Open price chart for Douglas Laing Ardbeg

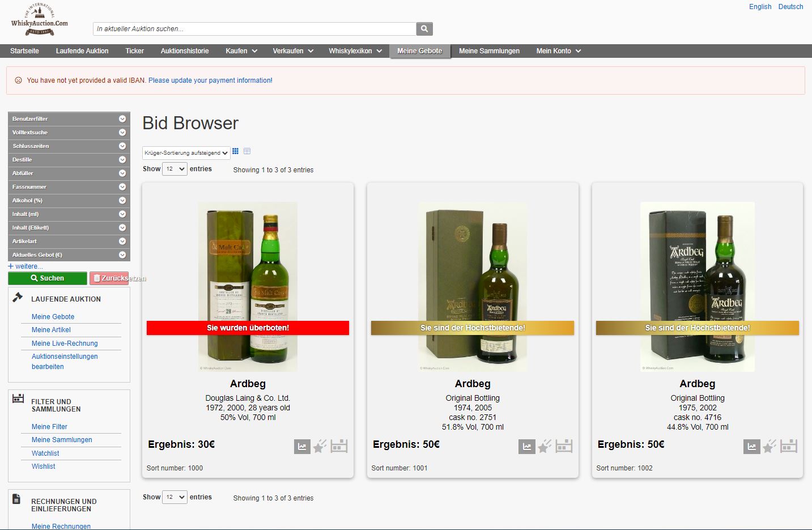[x=302, y=447]
